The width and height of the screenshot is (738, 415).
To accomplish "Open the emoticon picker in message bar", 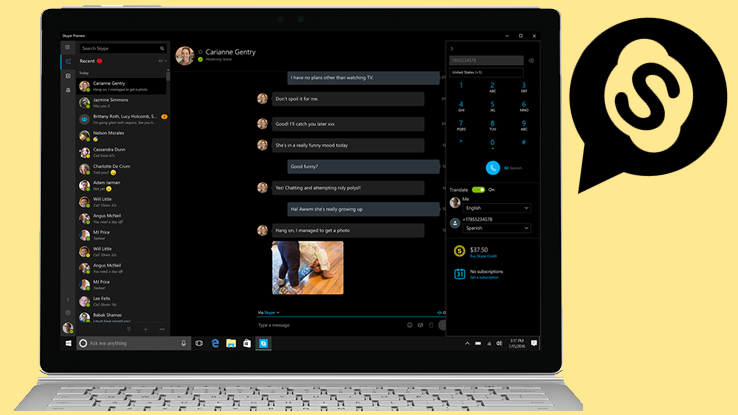I will click(x=409, y=325).
